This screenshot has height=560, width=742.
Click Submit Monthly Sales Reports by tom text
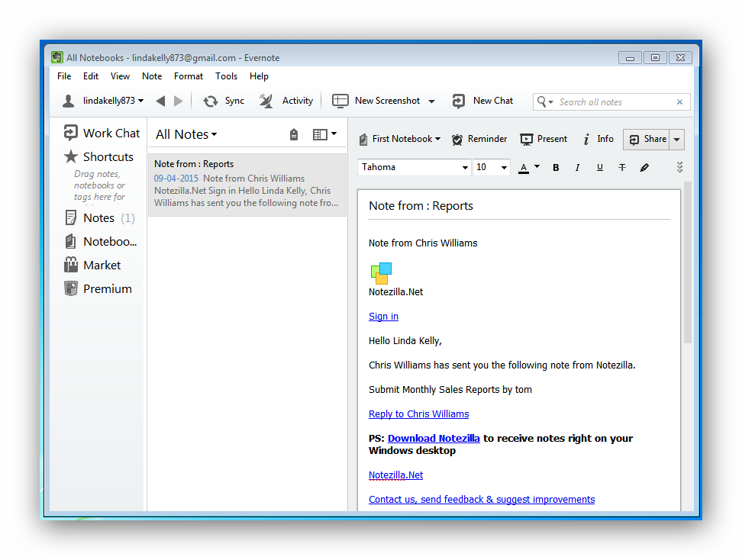point(450,390)
